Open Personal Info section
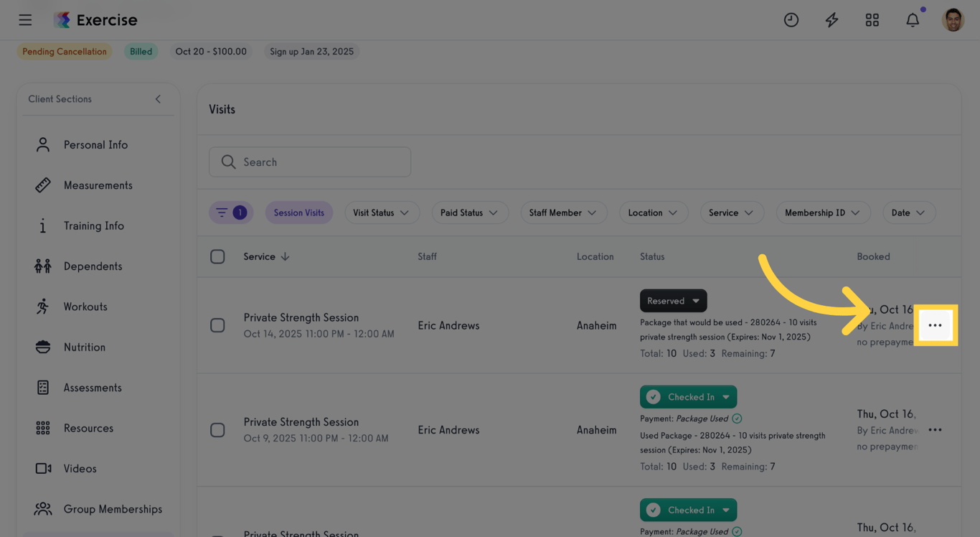The image size is (980, 537). click(x=95, y=145)
